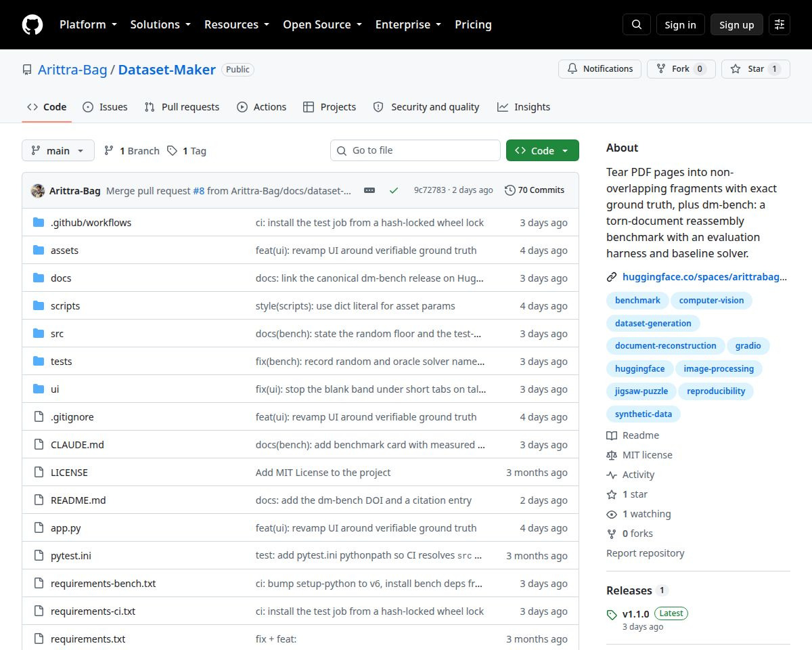Viewport: 812px width, 650px height.
Task: Star the Dataset-Maker repository
Action: click(755, 69)
